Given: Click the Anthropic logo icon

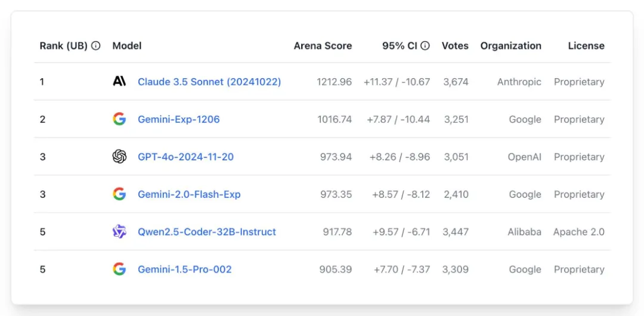Looking at the screenshot, I should coord(119,82).
